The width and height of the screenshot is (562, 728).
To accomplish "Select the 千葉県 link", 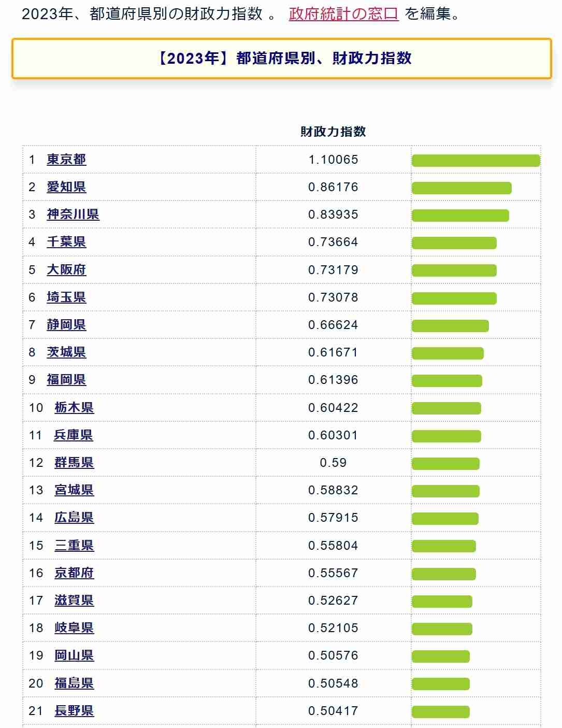I will point(66,242).
